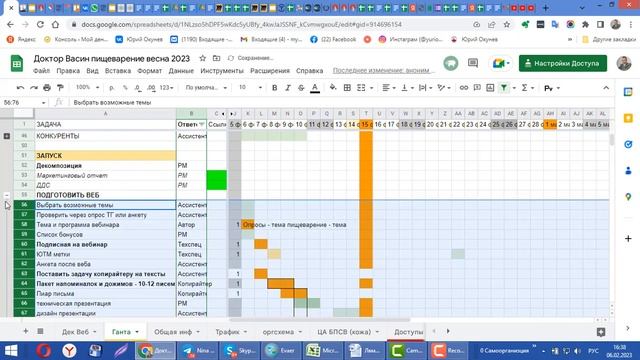Screen dimensions: 640x360
Task: Select the Гантa sheet tab
Action: (125, 332)
